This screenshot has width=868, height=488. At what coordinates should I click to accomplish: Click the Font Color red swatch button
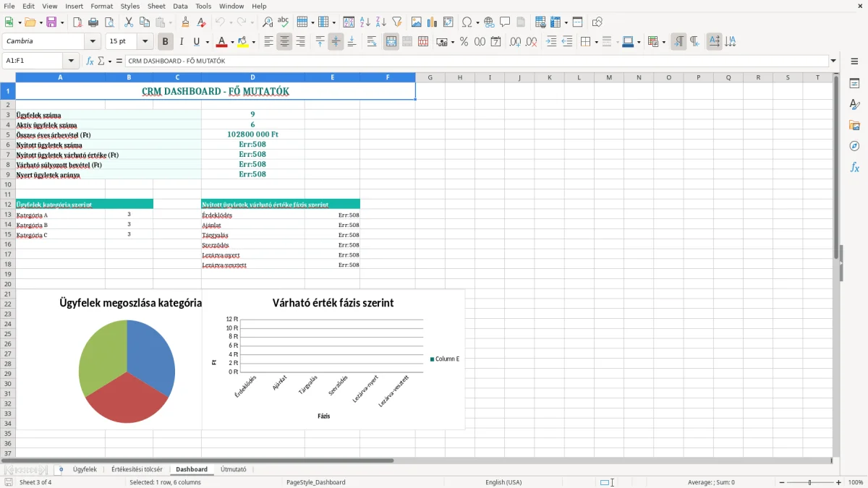pos(221,42)
